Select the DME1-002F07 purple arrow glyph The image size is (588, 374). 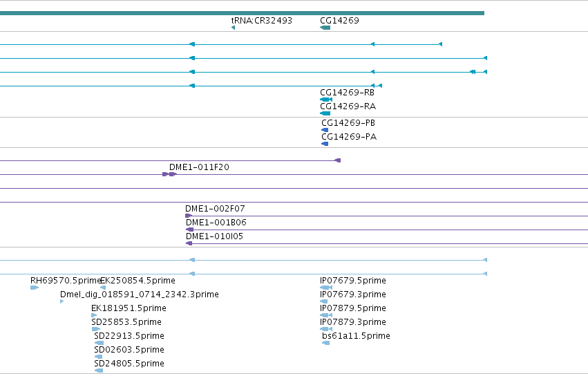coord(189,216)
